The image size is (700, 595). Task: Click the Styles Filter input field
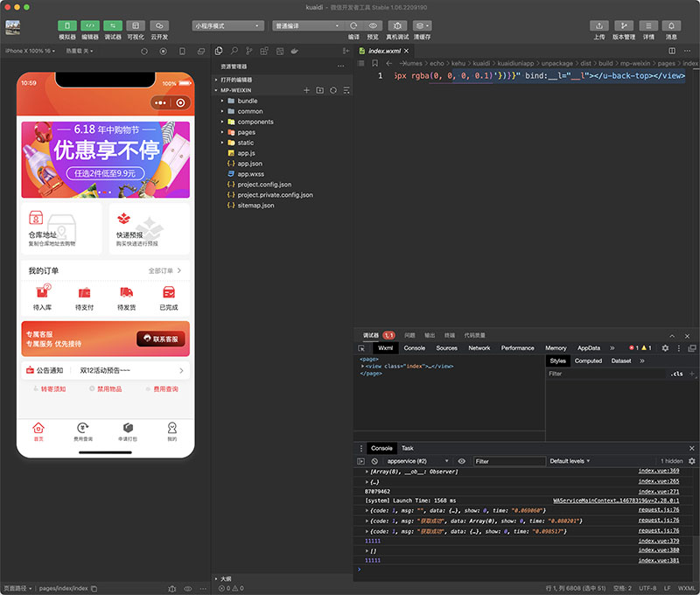[606, 374]
